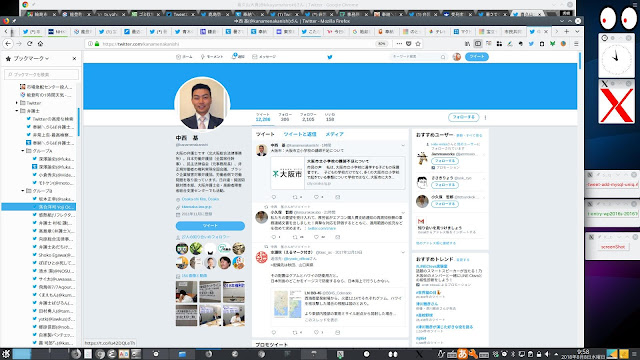Open the map image in the quoted tweet

click(287, 304)
